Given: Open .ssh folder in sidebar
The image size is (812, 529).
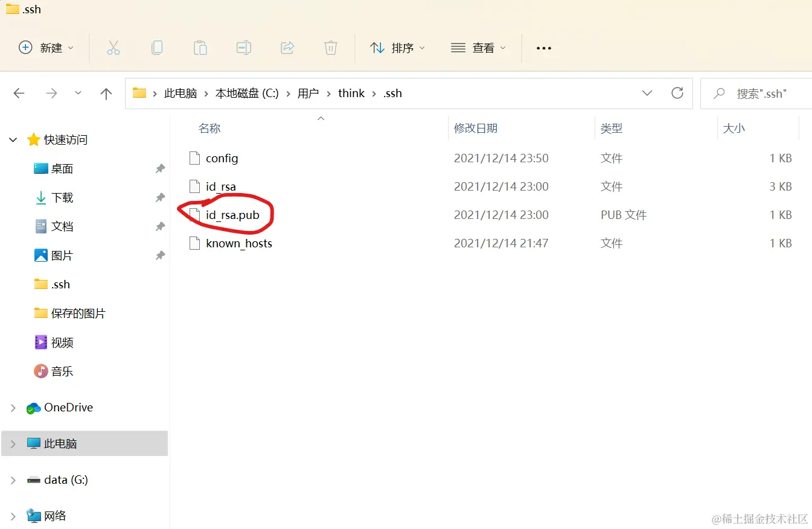Looking at the screenshot, I should pos(60,285).
